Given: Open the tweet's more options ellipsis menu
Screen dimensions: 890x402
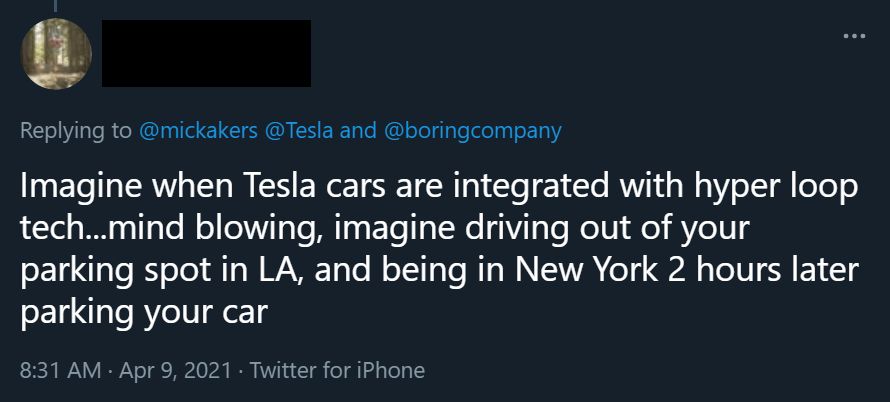Looking at the screenshot, I should tap(853, 37).
